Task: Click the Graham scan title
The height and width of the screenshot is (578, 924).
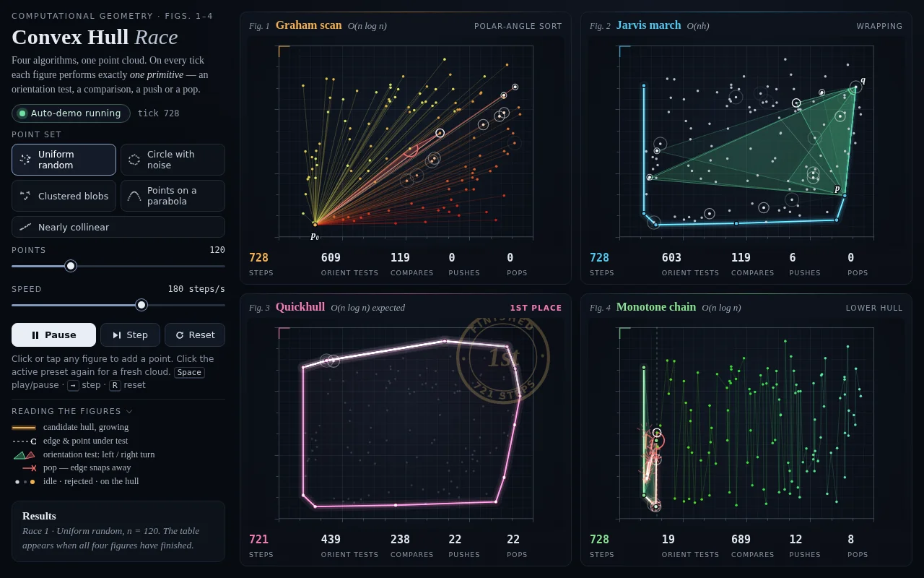Action: click(x=308, y=25)
